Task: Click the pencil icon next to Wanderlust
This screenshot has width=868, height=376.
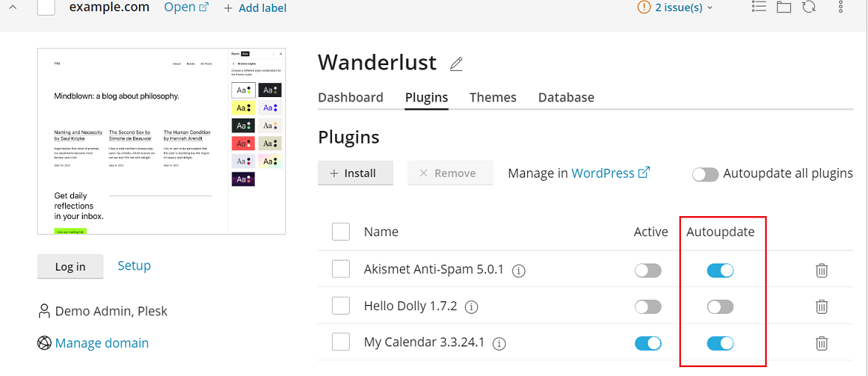Action: 456,64
